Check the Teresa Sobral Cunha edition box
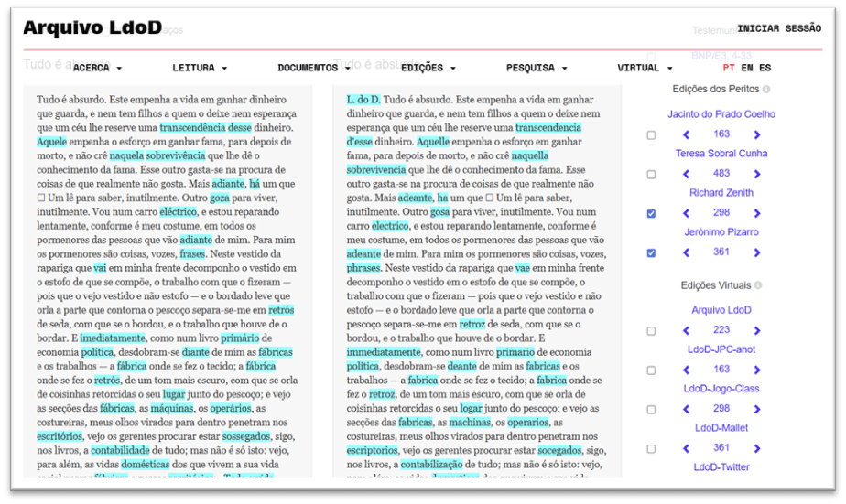Screen dimensions: 846x504 [x=651, y=175]
